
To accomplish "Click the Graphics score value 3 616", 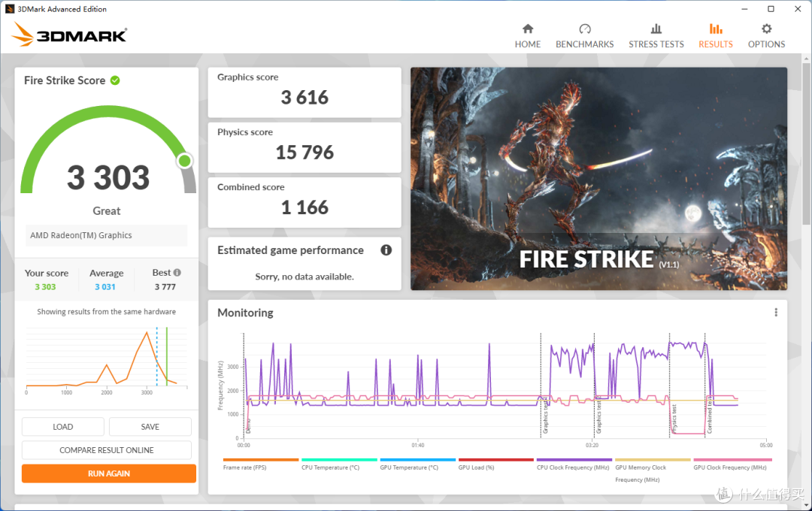I will (304, 98).
